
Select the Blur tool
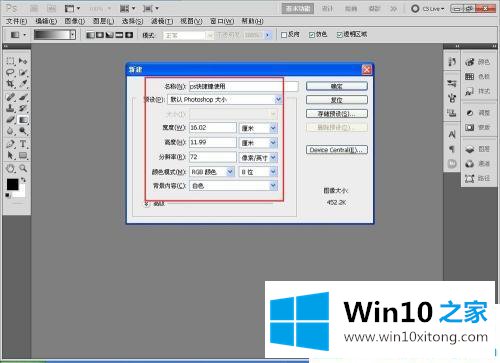pos(10,131)
